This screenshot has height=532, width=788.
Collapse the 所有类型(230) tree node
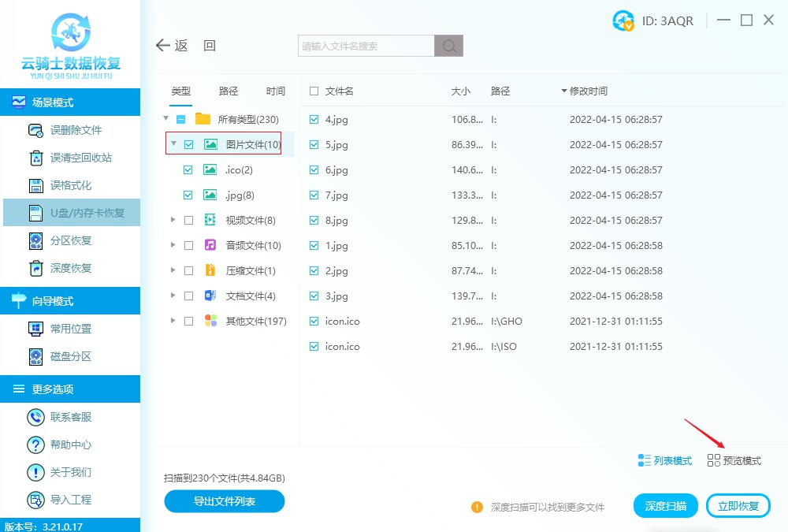pyautogui.click(x=166, y=119)
